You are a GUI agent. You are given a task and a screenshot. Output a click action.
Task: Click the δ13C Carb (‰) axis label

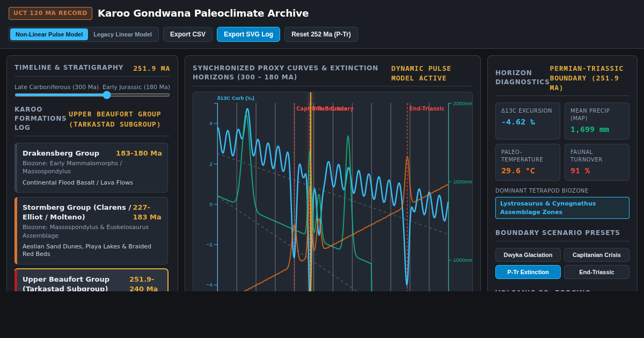click(x=236, y=98)
